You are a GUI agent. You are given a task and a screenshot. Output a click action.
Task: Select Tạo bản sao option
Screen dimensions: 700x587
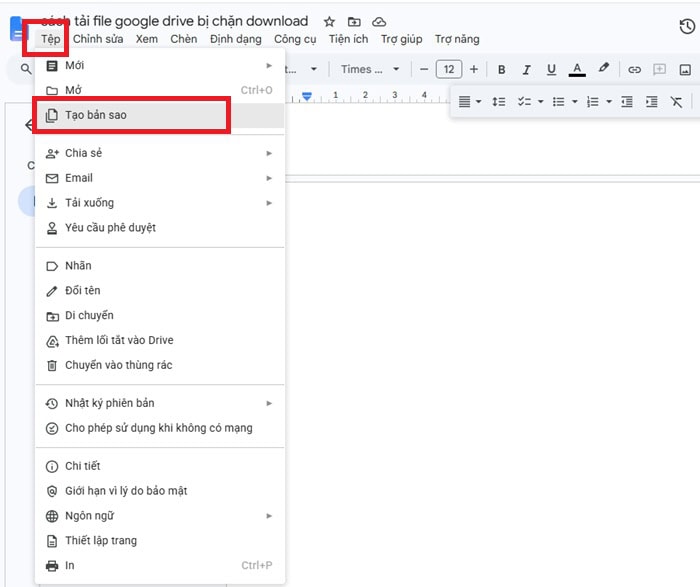[x=159, y=115]
